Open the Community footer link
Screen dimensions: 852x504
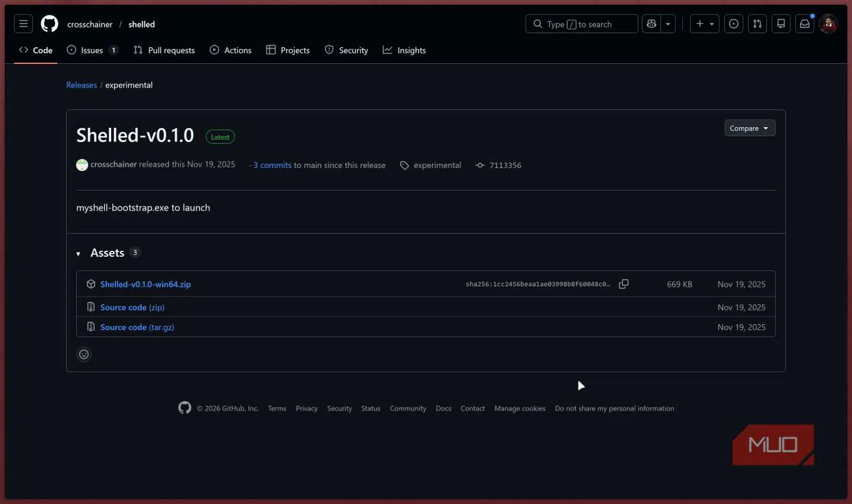[408, 408]
